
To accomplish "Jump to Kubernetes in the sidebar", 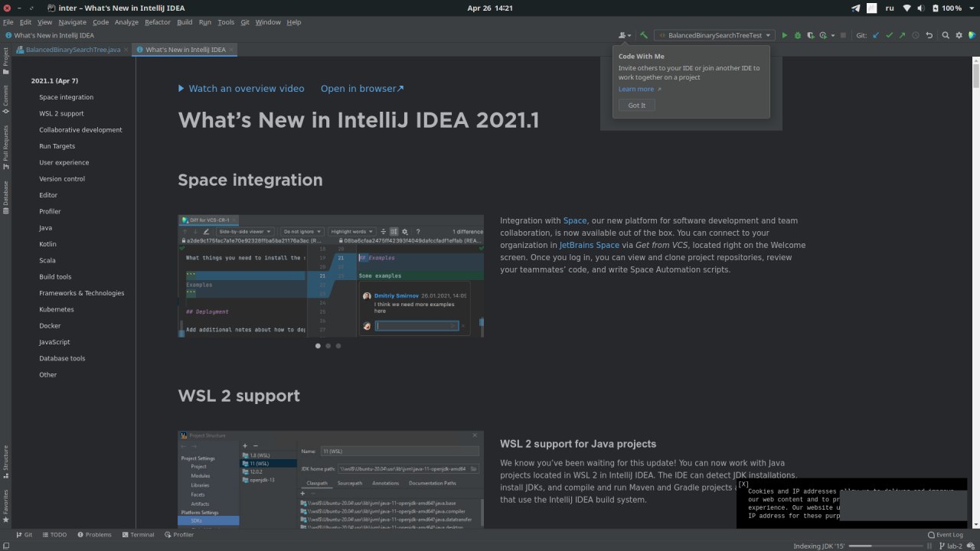I will click(x=57, y=309).
